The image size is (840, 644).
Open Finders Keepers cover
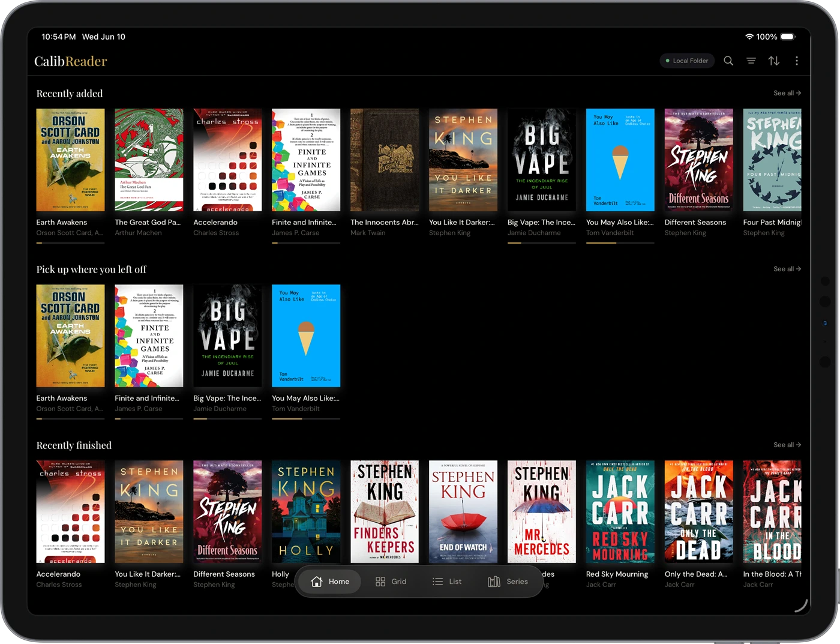[x=385, y=511]
